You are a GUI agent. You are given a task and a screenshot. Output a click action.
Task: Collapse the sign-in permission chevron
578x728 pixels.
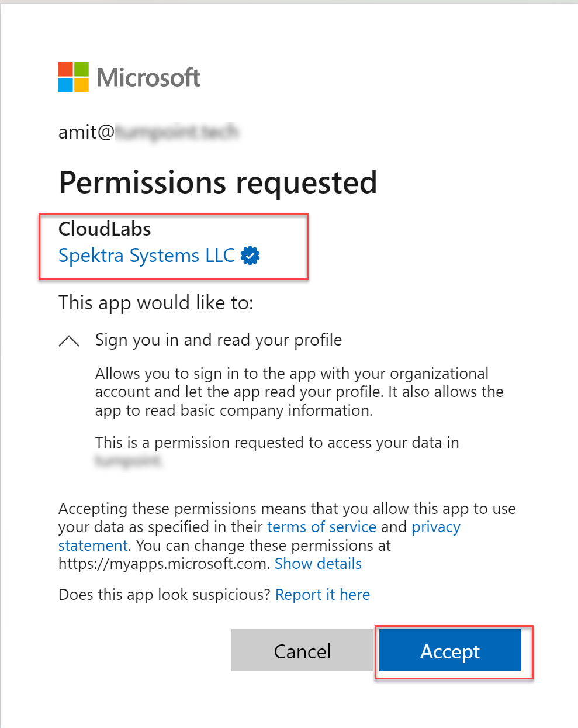(69, 341)
